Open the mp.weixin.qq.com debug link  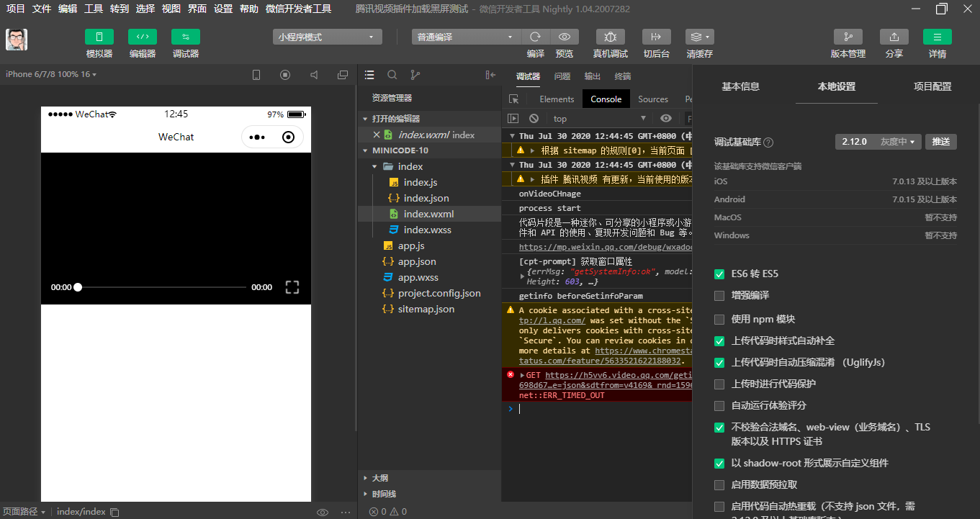[x=606, y=247]
